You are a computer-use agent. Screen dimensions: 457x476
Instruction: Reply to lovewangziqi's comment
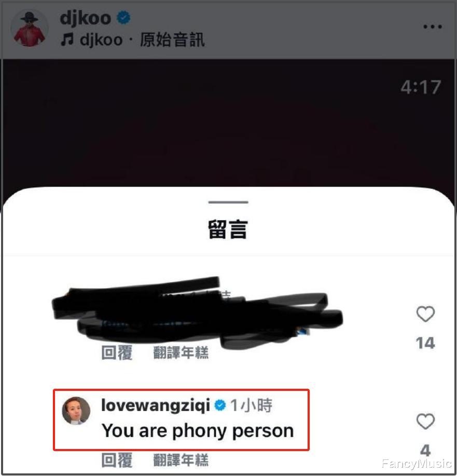click(x=117, y=460)
